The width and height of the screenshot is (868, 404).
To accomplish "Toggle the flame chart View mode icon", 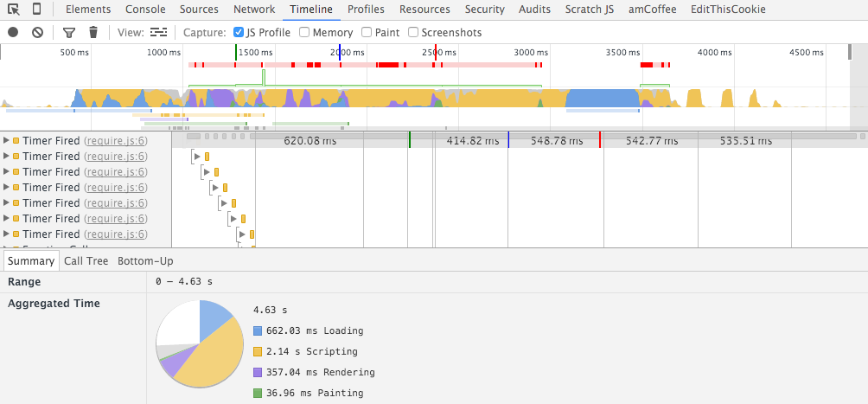I will click(158, 32).
